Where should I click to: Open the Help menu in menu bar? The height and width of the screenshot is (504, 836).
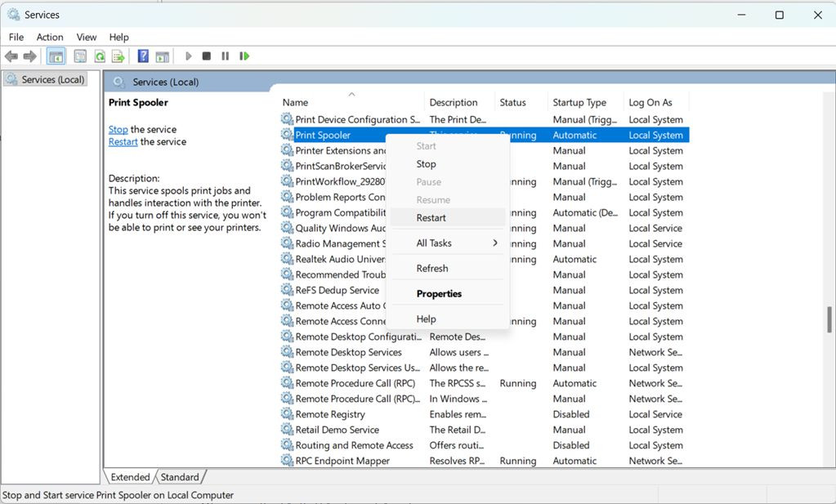click(x=118, y=37)
